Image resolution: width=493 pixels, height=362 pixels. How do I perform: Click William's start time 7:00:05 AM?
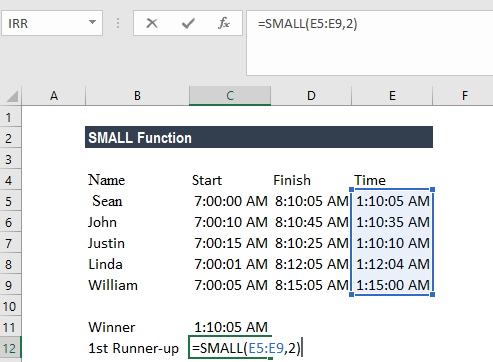click(230, 285)
